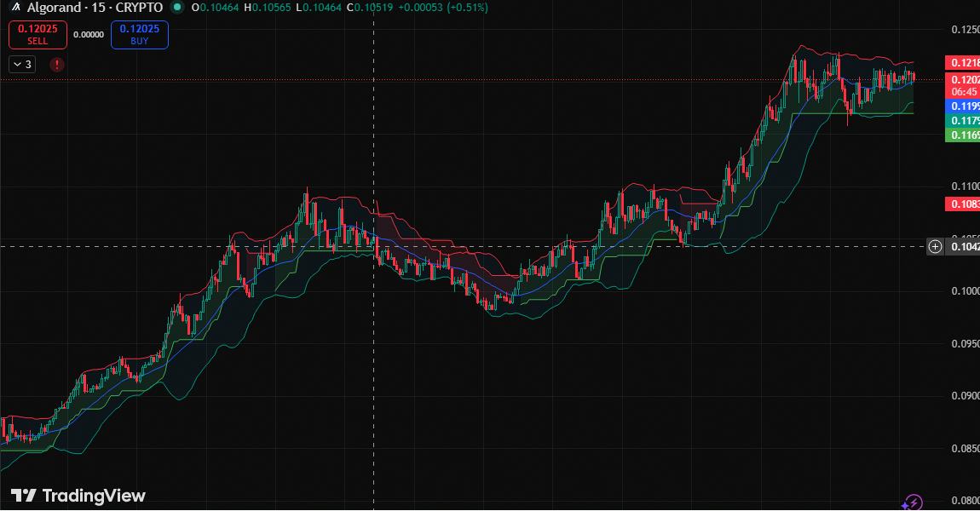Click the 0.00000 spread value

[89, 34]
